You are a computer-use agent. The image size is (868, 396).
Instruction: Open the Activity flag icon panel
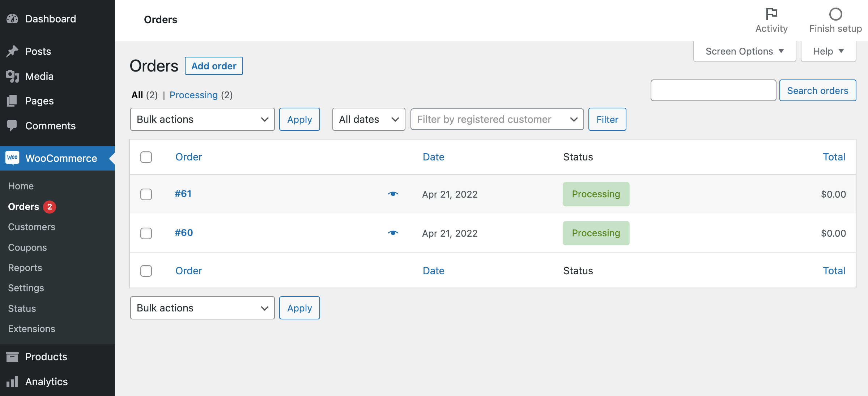tap(771, 14)
